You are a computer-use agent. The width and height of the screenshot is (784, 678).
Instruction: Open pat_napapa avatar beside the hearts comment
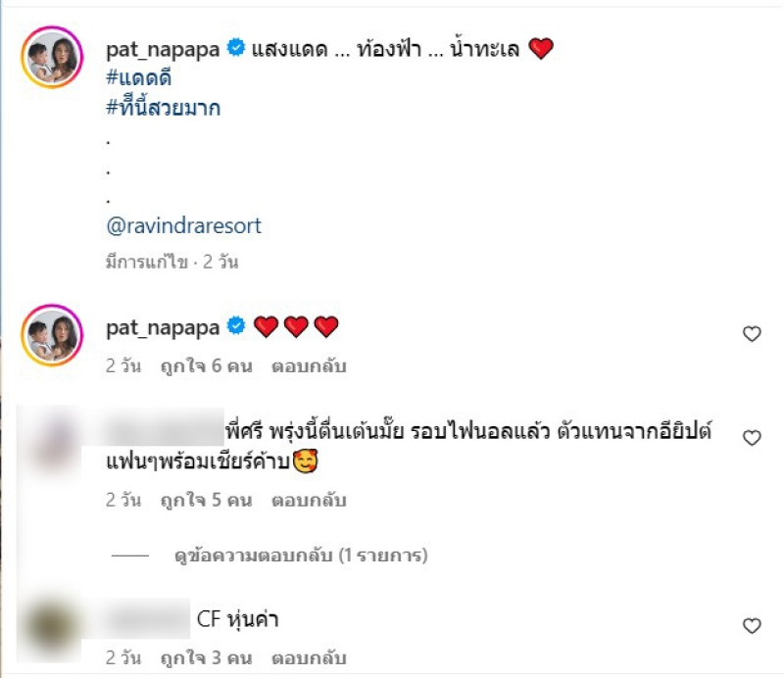pos(52,335)
